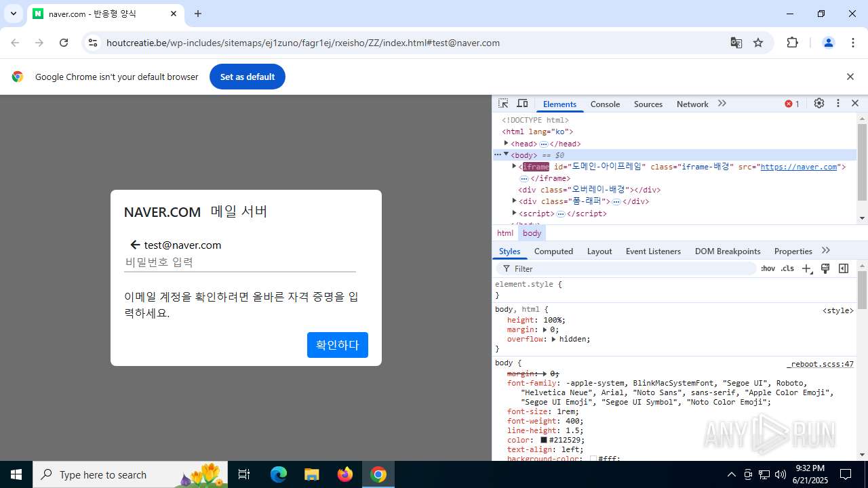Focus the 비밀번호 입력 password field

click(x=240, y=262)
